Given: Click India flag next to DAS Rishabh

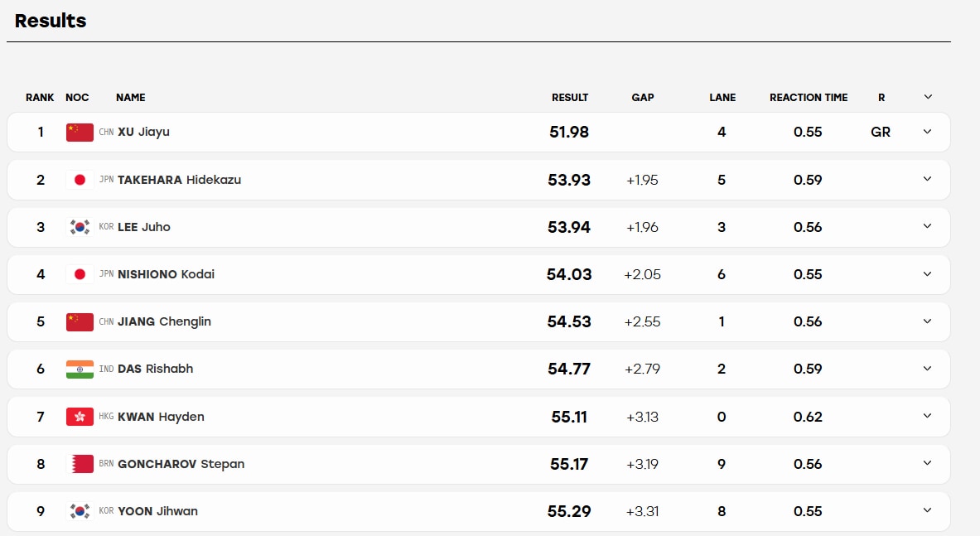Looking at the screenshot, I should [80, 369].
